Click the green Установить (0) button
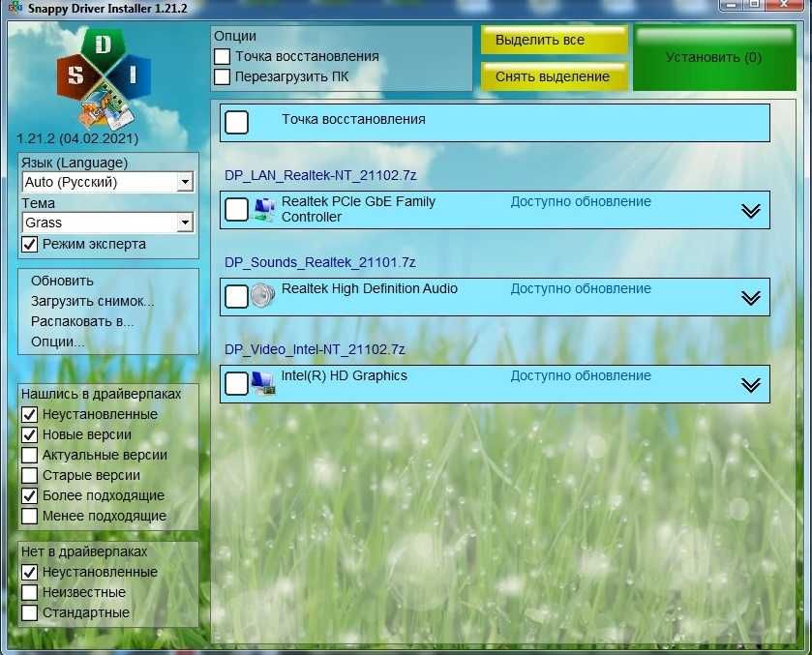812x655 pixels. (714, 57)
